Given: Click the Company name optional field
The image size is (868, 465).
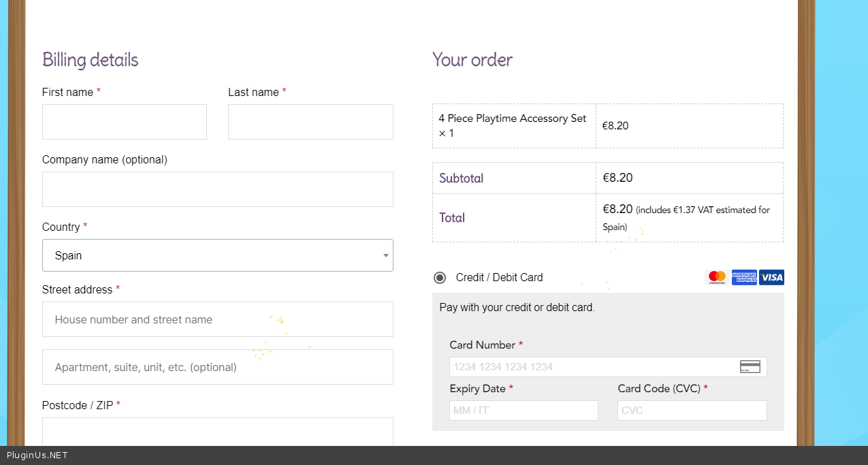Looking at the screenshot, I should click(x=218, y=189).
